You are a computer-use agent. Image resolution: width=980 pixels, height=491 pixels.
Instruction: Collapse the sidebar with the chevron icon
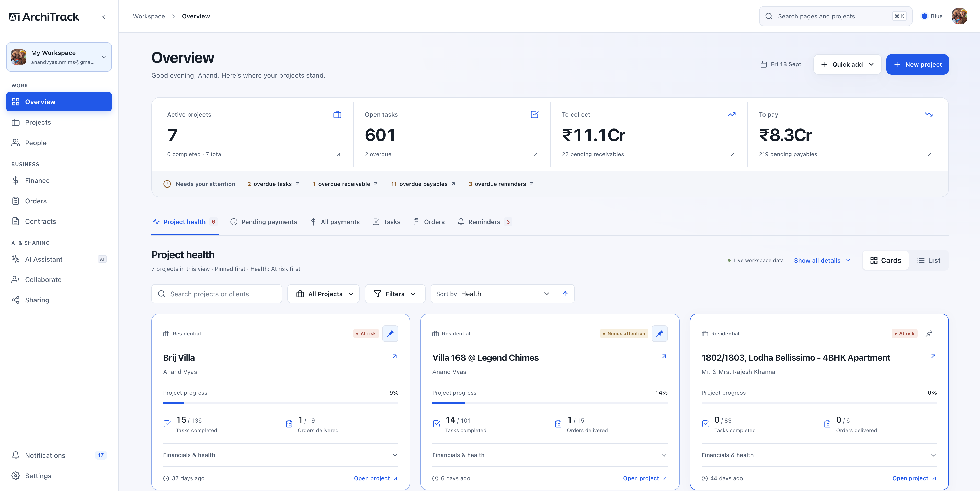coord(104,17)
